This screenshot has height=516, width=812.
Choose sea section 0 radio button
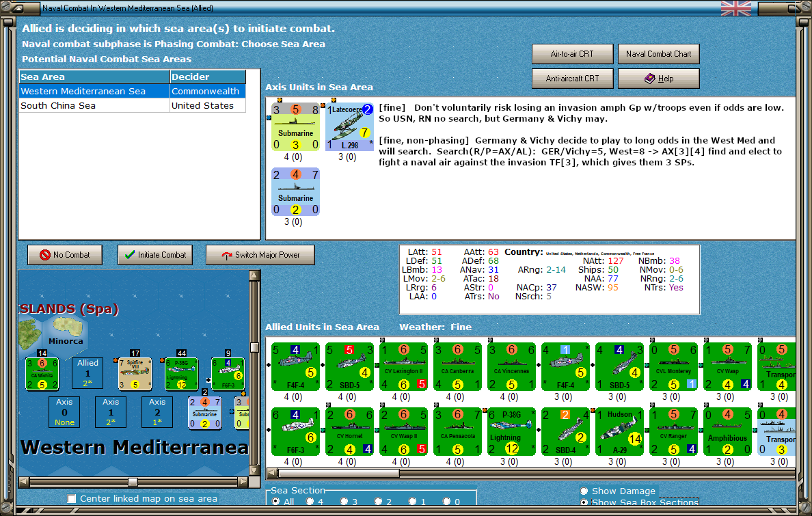point(446,502)
